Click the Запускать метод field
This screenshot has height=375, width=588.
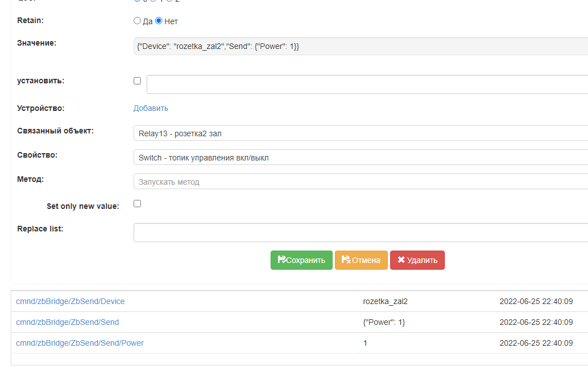tap(361, 182)
